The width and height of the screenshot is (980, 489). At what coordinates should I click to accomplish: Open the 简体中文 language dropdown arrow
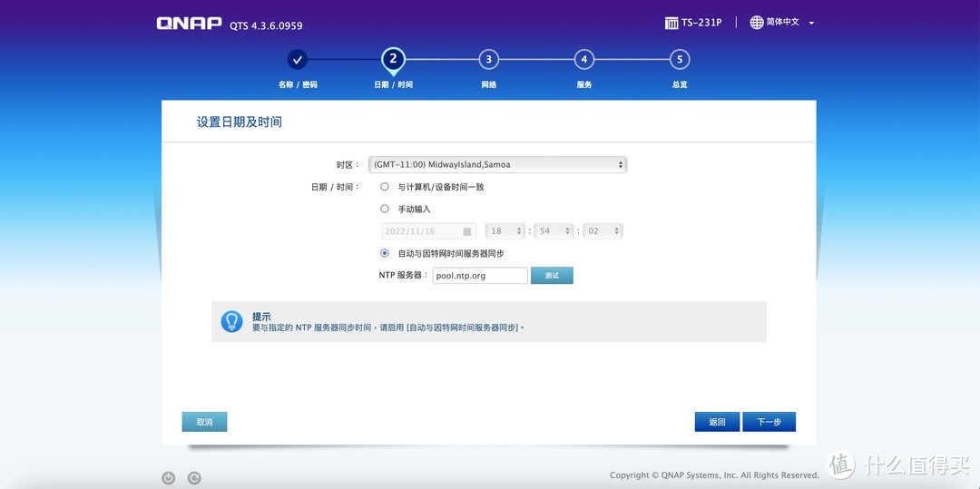[811, 23]
